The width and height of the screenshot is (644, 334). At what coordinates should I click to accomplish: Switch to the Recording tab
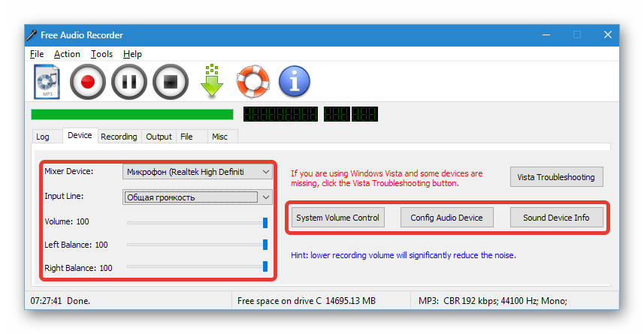pyautogui.click(x=119, y=137)
